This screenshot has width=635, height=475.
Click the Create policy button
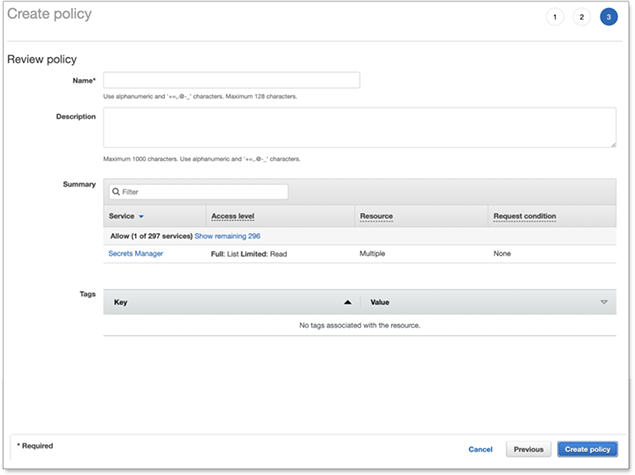click(x=587, y=450)
